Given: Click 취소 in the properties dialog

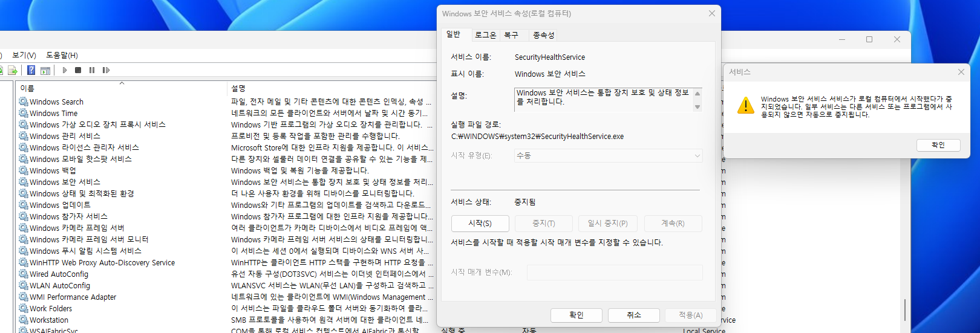Looking at the screenshot, I should [x=634, y=315].
